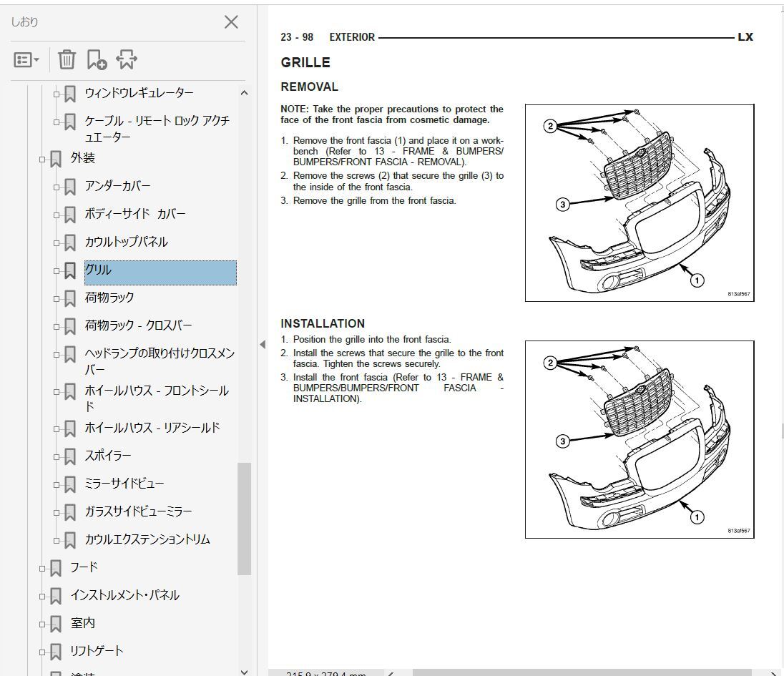Open the 荷物ラック - クロスバー bookmark
The width and height of the screenshot is (784, 676).
point(139,325)
